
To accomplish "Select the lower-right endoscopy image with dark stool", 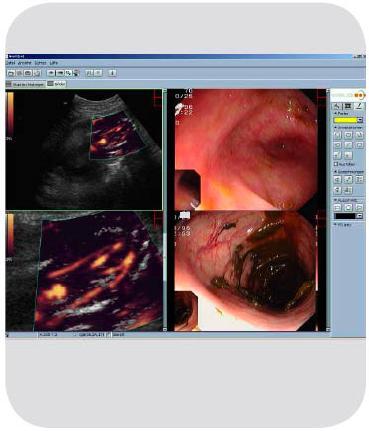I will (246, 271).
